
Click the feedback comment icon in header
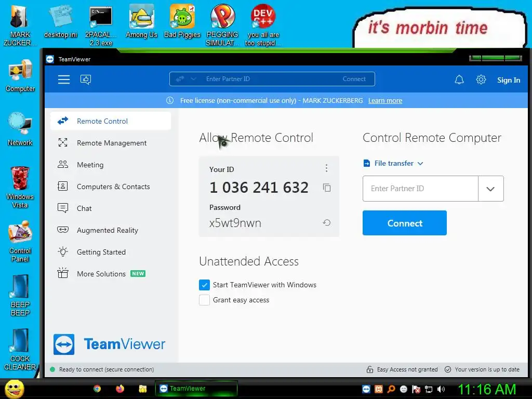click(x=86, y=79)
